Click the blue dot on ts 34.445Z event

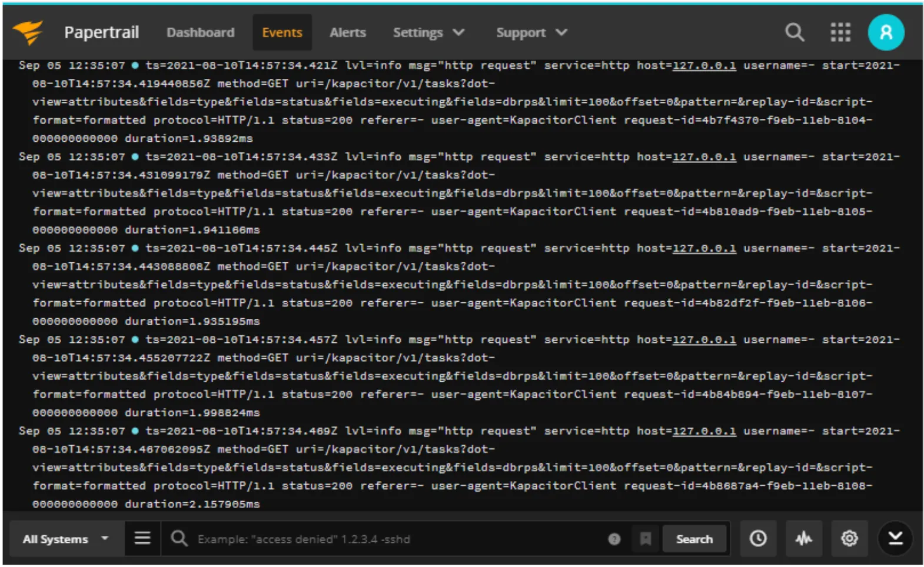click(135, 248)
